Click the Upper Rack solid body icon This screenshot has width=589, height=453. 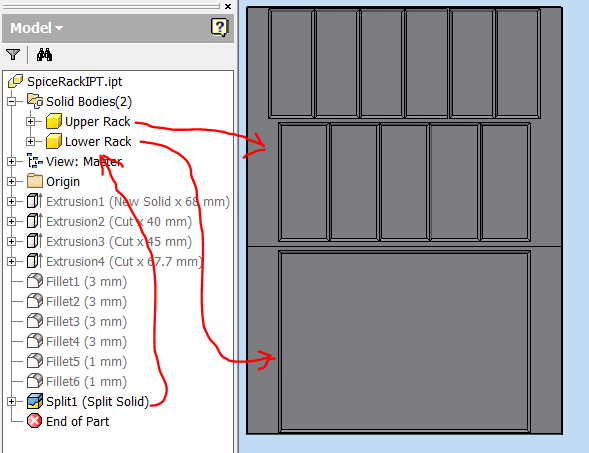pyautogui.click(x=53, y=121)
